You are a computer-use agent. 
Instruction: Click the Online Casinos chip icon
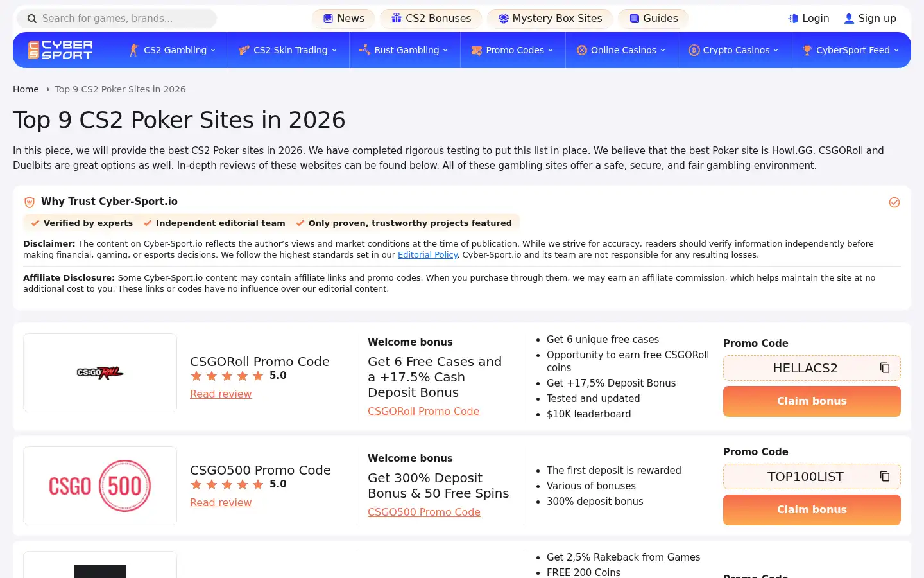coord(582,50)
